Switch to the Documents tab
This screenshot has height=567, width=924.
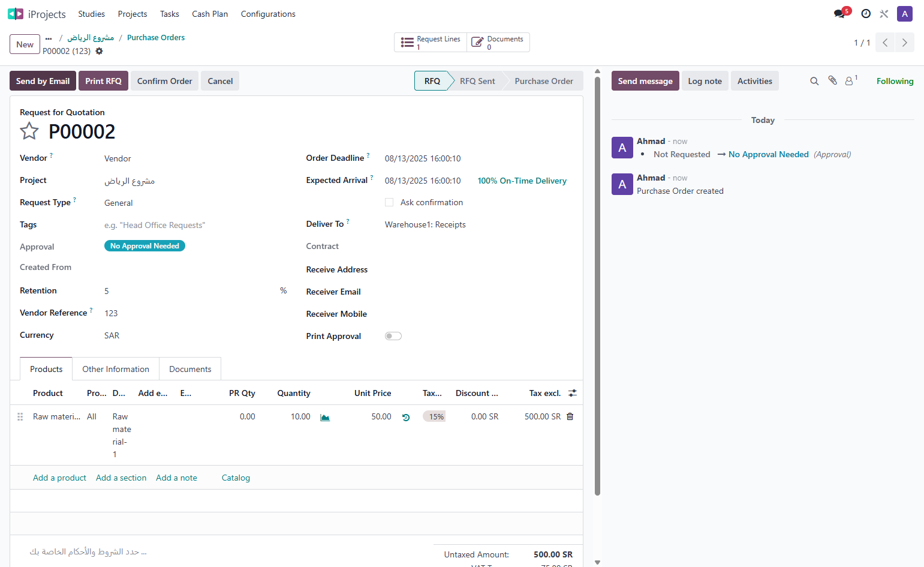(x=190, y=369)
